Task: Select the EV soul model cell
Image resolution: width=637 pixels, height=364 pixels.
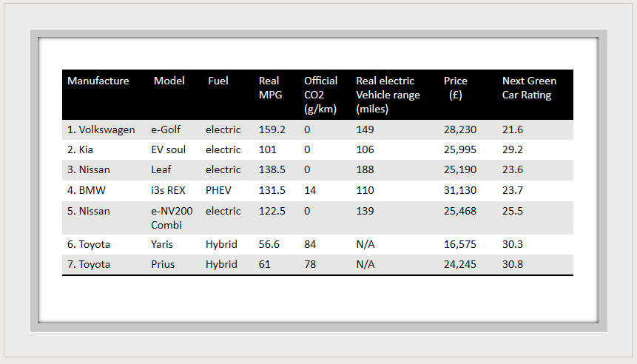Action: (168, 149)
